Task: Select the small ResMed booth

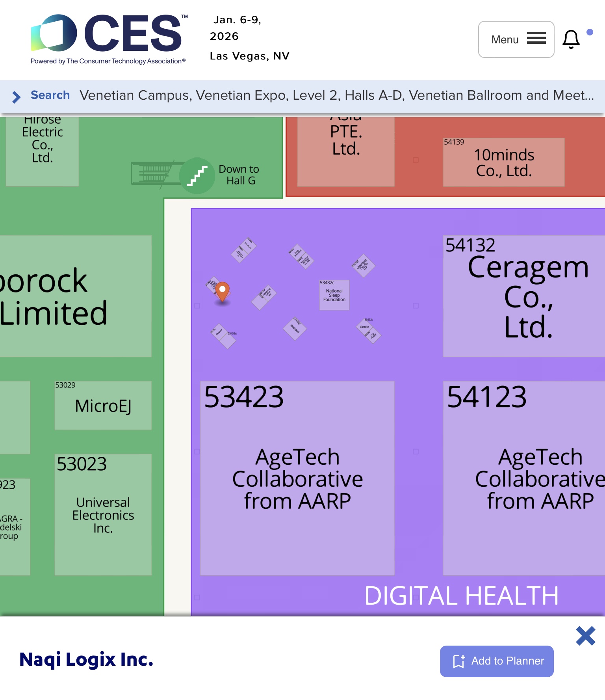Action: coord(295,328)
